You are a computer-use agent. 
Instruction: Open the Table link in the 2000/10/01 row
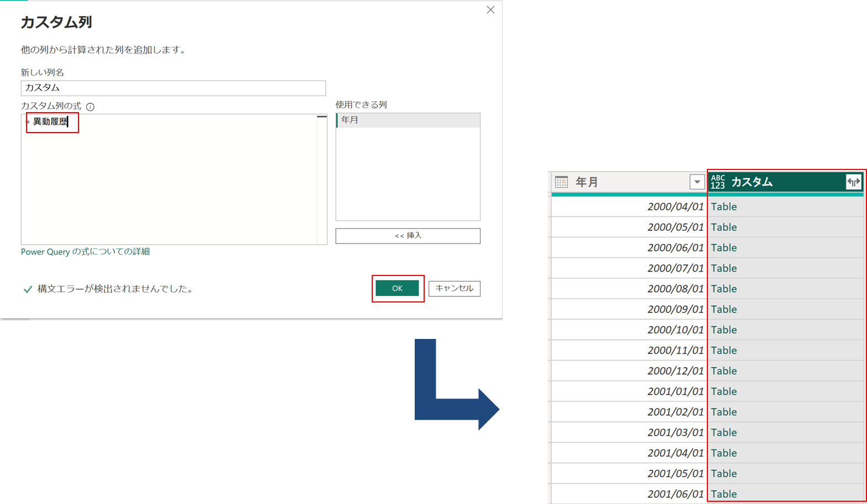tap(723, 330)
